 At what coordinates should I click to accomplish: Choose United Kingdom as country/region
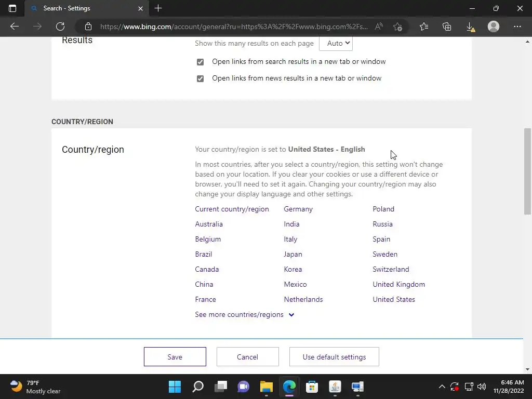pyautogui.click(x=398, y=284)
